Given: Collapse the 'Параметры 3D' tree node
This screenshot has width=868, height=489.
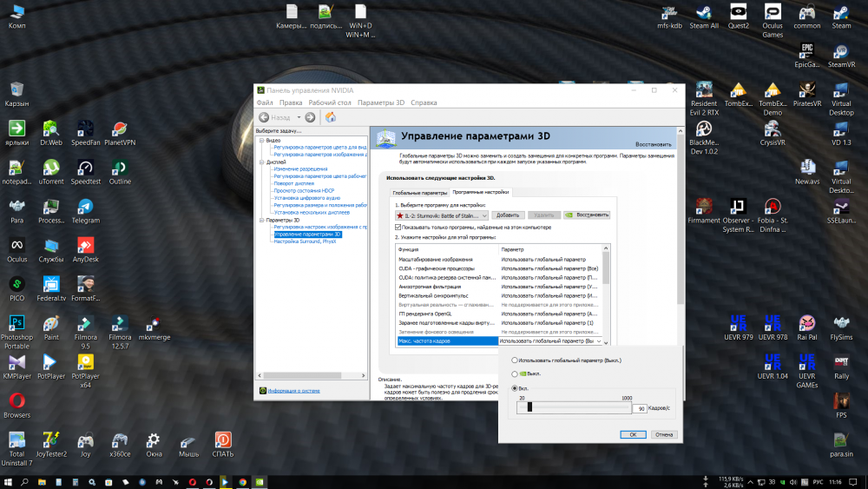Looking at the screenshot, I should click(x=261, y=220).
